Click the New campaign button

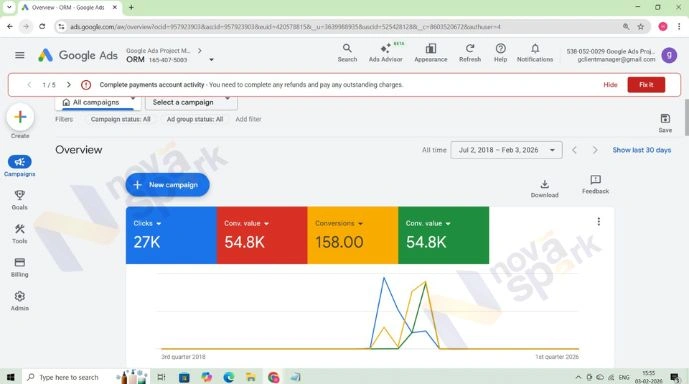click(167, 185)
